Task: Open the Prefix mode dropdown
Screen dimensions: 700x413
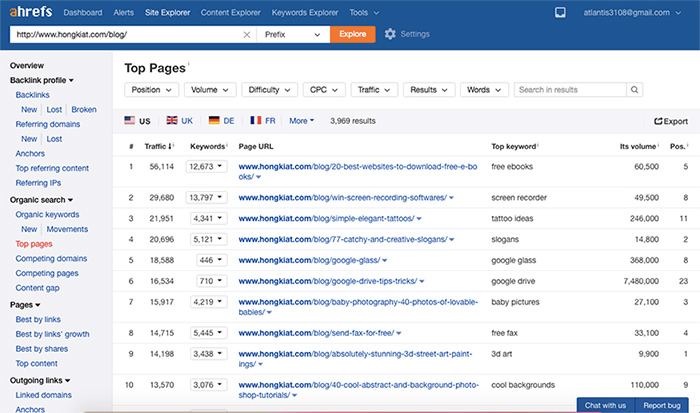Action: tap(293, 34)
